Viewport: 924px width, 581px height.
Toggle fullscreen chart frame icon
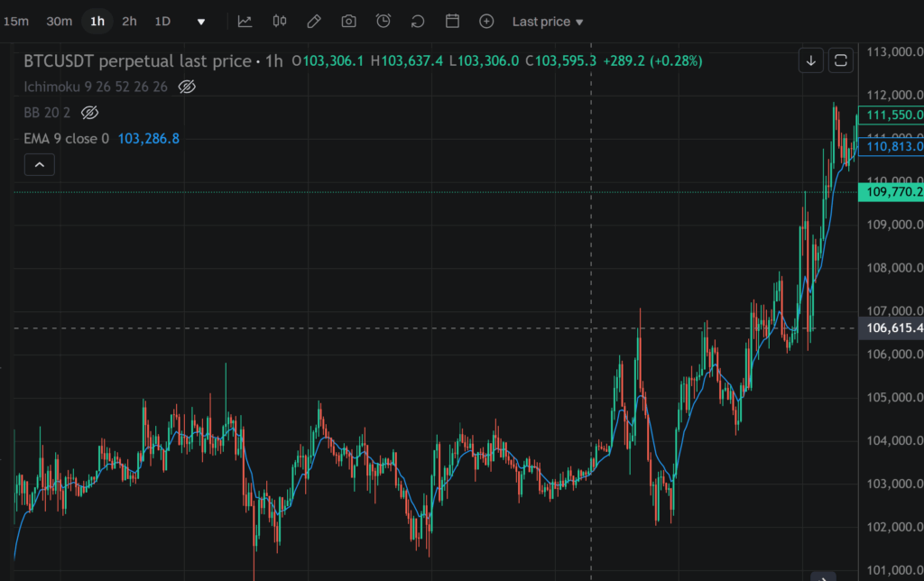coord(840,60)
